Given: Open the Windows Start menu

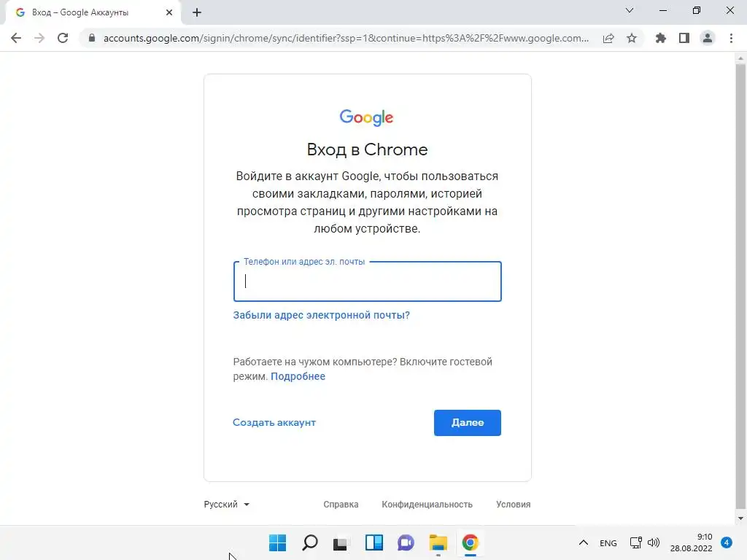Looking at the screenshot, I should (278, 542).
